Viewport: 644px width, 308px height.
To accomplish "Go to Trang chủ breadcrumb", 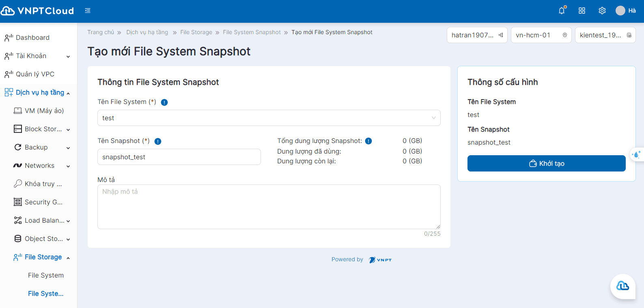I will pos(101,32).
